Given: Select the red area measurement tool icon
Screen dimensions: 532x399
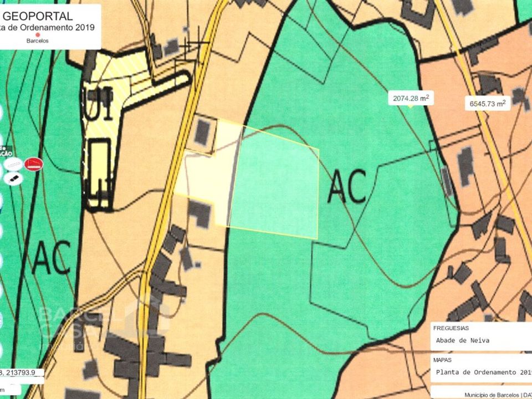Looking at the screenshot, I should pyautogui.click(x=34, y=164).
